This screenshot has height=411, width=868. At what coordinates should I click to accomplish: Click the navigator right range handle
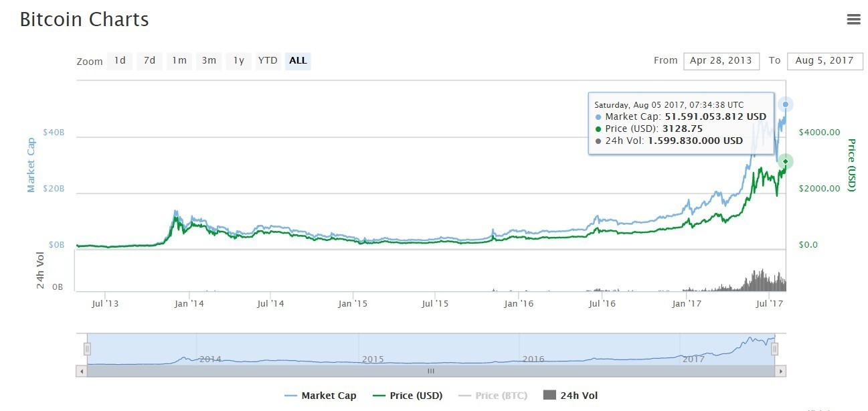774,349
